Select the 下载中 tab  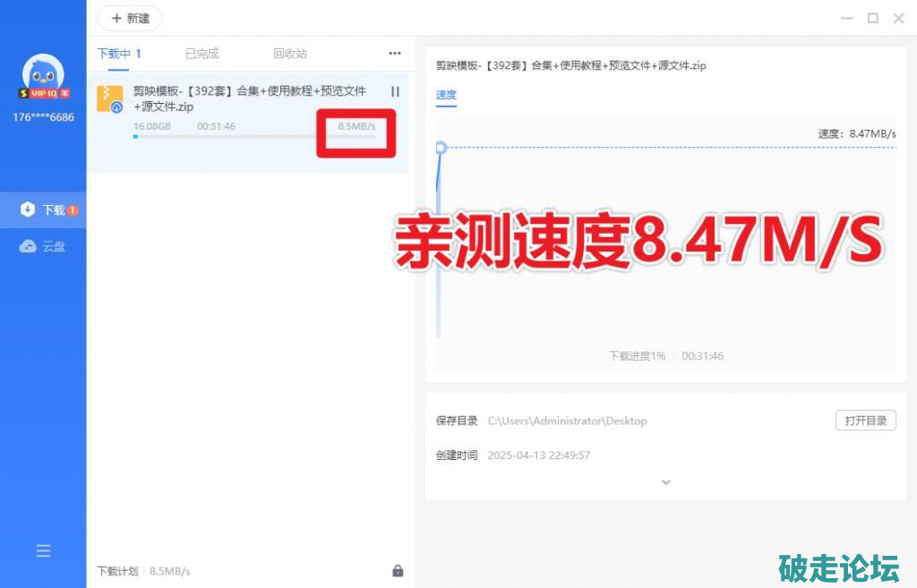(x=119, y=54)
